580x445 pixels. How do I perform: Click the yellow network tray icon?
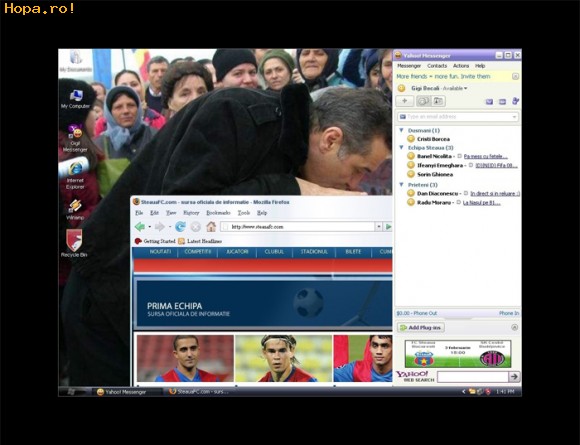(472, 391)
